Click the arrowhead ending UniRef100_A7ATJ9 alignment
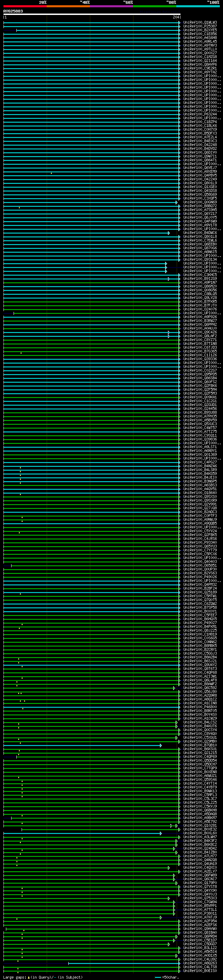This screenshot has height=980, width=223. [x=161, y=917]
